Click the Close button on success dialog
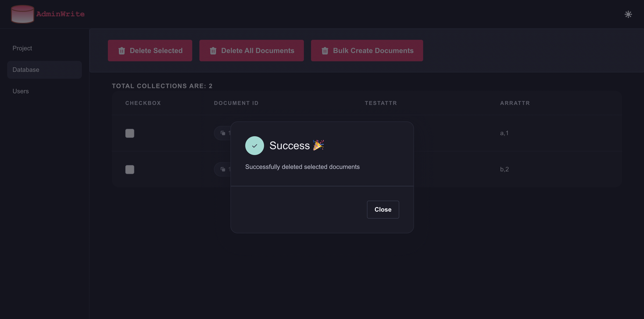 click(x=383, y=209)
